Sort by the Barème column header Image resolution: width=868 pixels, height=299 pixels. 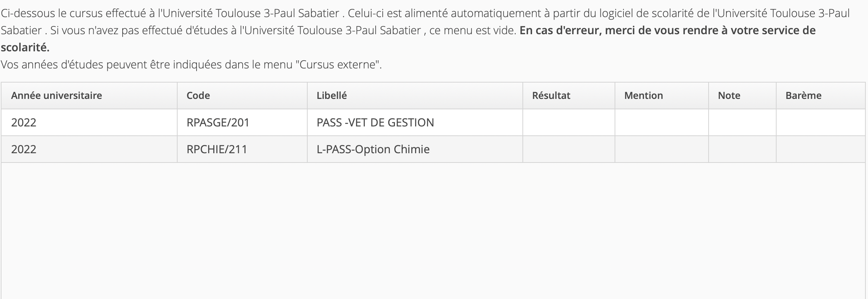[x=803, y=96]
